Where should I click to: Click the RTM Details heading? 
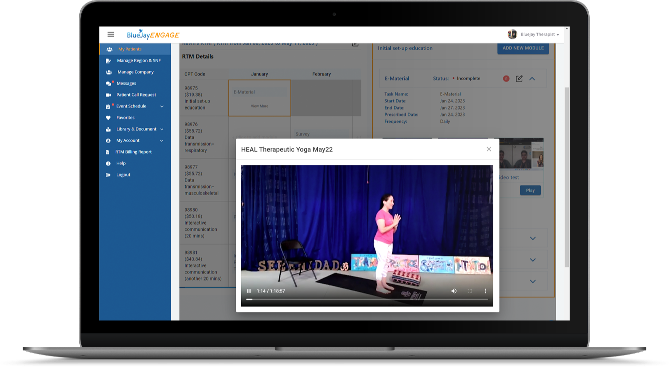click(198, 56)
